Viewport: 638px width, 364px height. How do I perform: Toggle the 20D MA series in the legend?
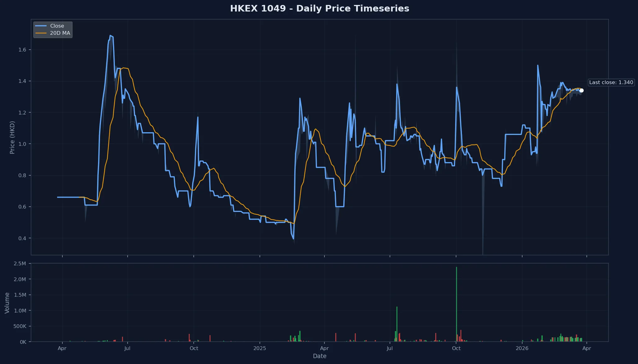click(54, 33)
